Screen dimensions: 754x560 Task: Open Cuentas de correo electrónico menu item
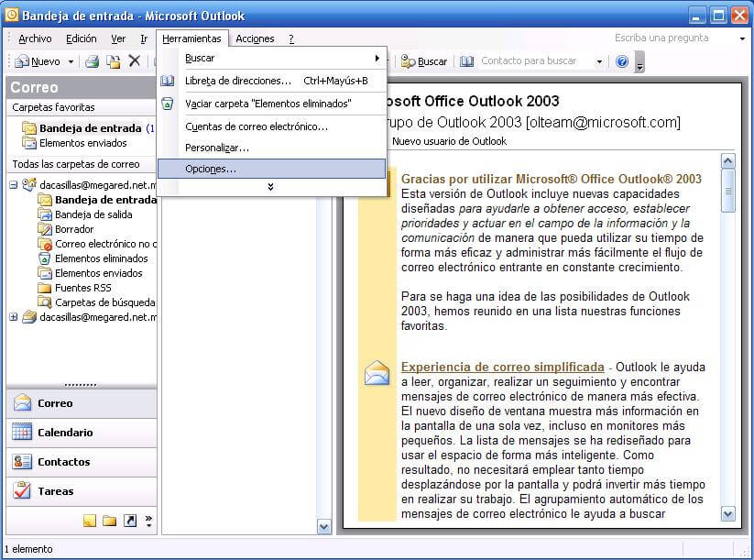(272, 126)
